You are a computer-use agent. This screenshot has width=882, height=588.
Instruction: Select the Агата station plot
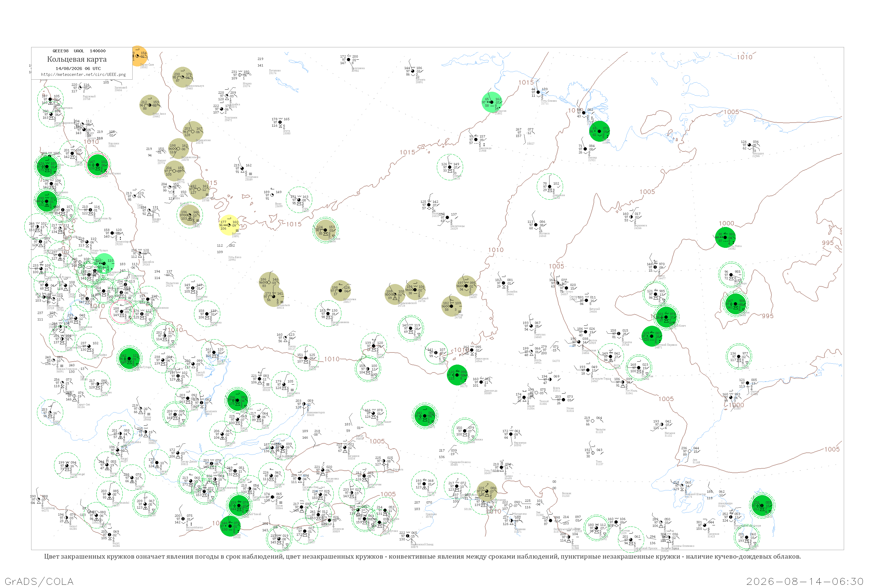pyautogui.click(x=280, y=122)
